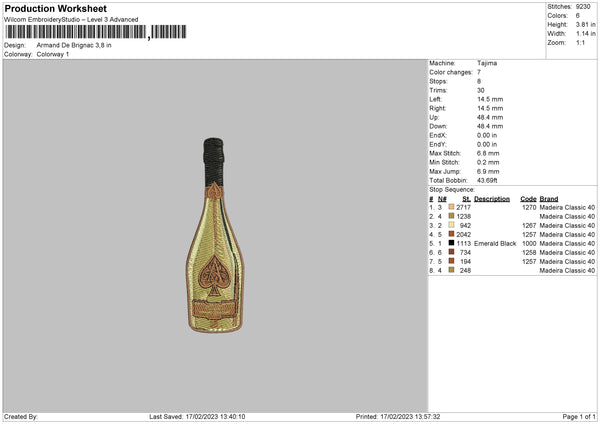Image resolution: width=600 pixels, height=424 pixels.
Task: Click thread code '1258' in stop 6
Action: pyautogui.click(x=529, y=252)
